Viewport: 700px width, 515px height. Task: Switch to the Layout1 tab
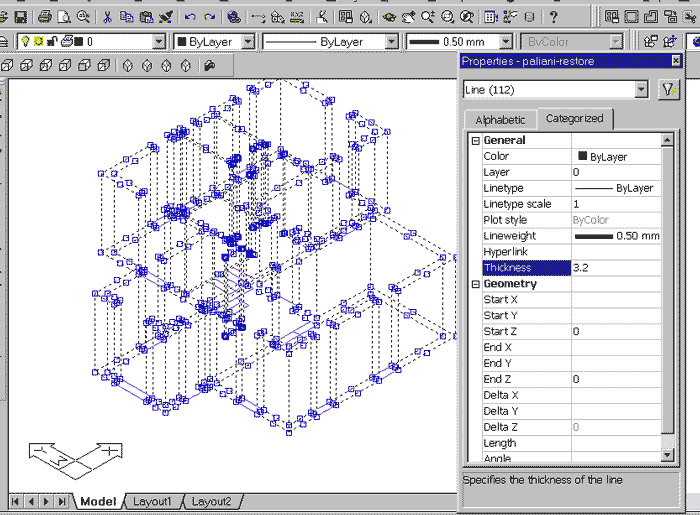[x=153, y=501]
